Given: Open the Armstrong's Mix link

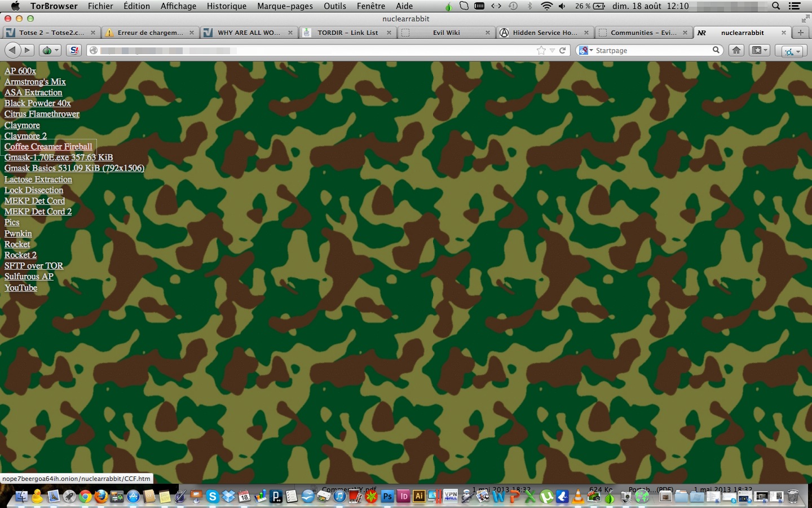Looking at the screenshot, I should 35,81.
